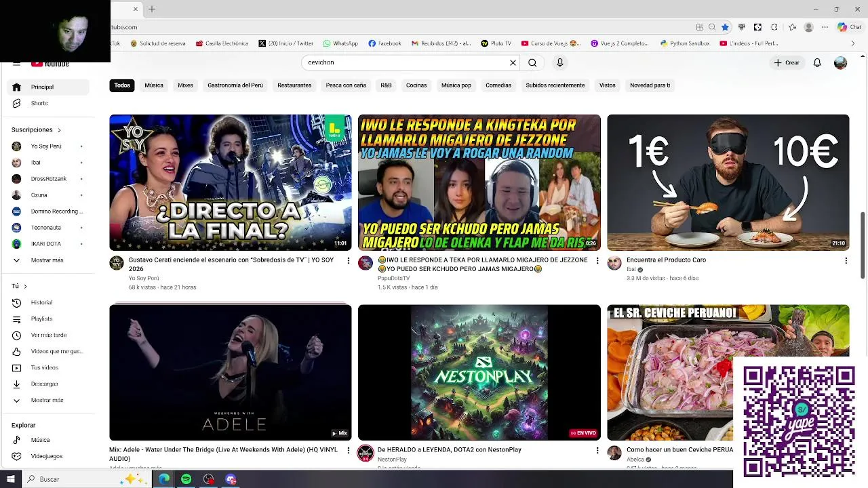This screenshot has height=488, width=868.
Task: Click the magnifier search button
Action: coord(532,62)
